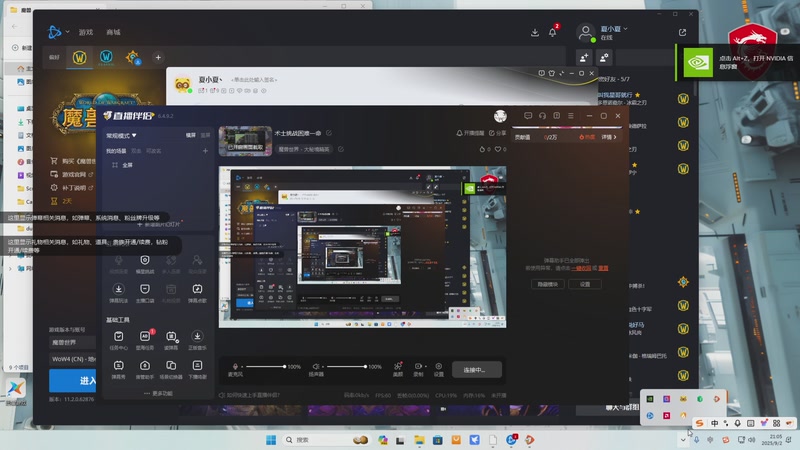Expand the 常规模式 mode dropdown
Viewport: 800px width, 450px height.
click(x=121, y=136)
